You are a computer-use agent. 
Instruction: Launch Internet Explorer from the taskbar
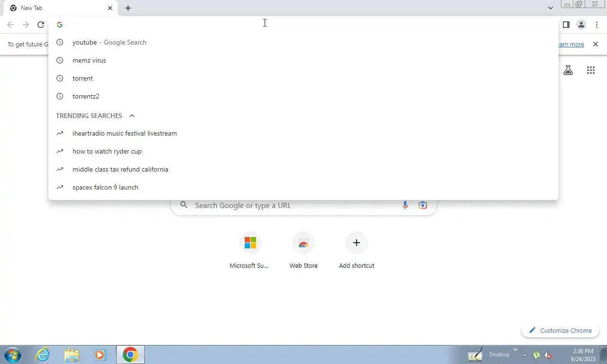(43, 355)
